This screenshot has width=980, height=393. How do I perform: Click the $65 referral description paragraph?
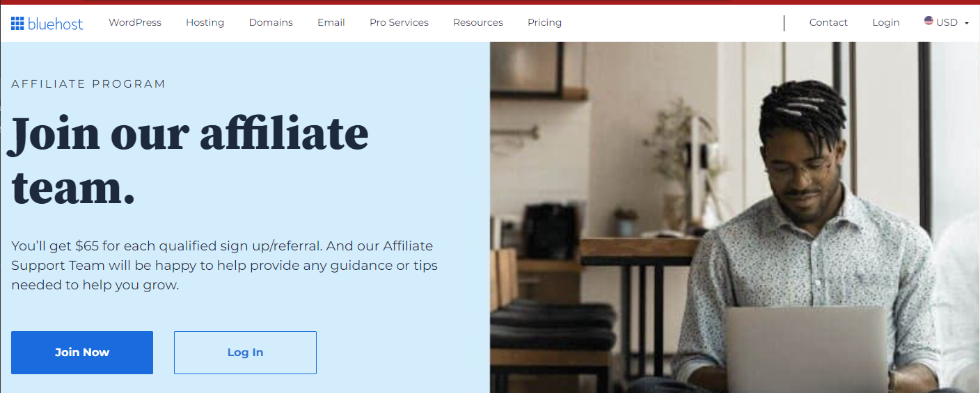224,265
